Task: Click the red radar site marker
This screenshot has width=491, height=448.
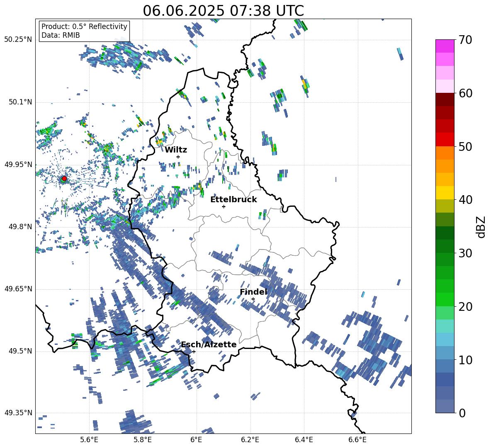Action: [64, 179]
